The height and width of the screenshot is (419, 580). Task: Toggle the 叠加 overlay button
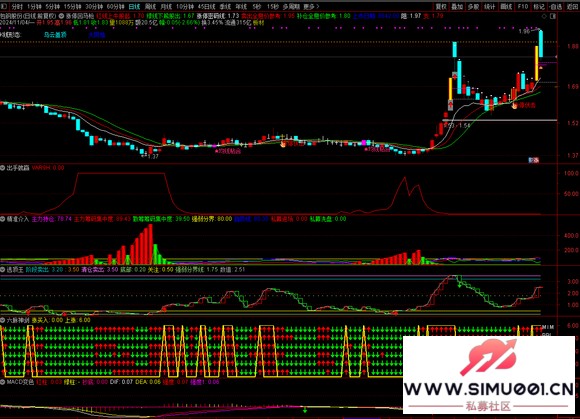point(457,6)
